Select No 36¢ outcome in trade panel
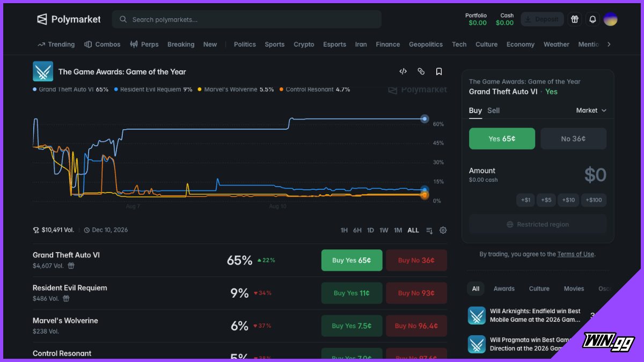The image size is (644, 362). coord(573,138)
